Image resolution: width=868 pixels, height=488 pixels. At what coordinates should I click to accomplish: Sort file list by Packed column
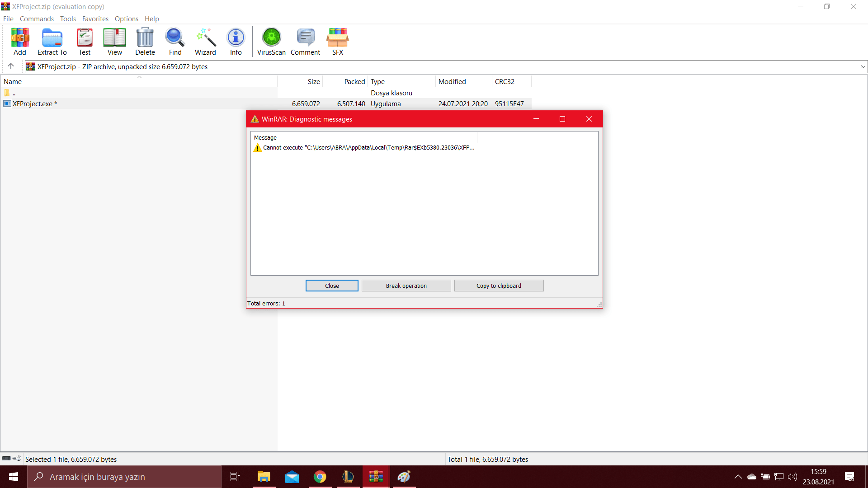click(345, 82)
